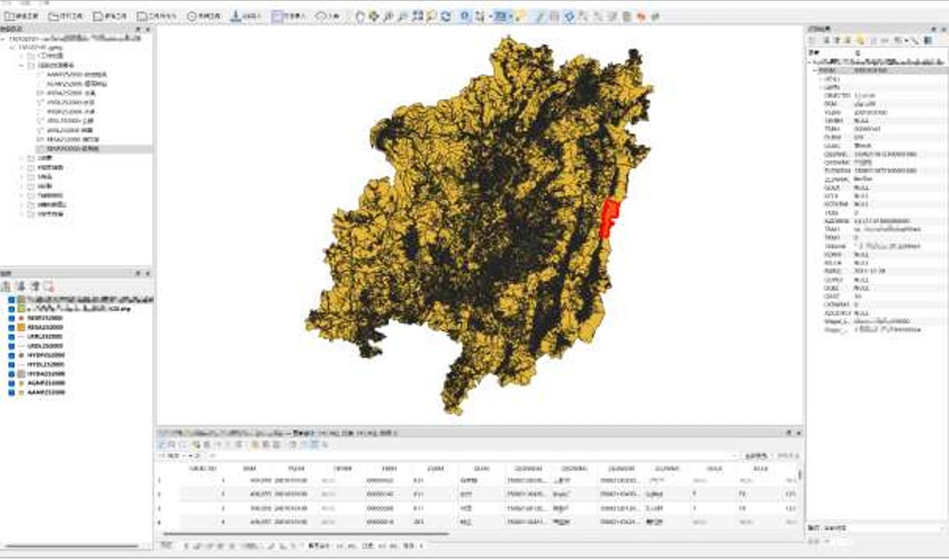949x560 pixels.
Task: Click first icon in the properties panel toolbar
Action: 814,41
